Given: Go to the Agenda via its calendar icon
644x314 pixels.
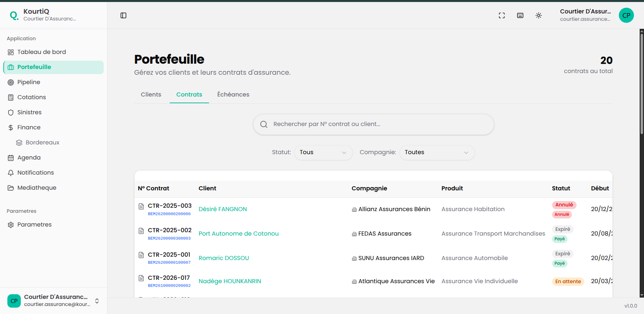Looking at the screenshot, I should point(11,158).
